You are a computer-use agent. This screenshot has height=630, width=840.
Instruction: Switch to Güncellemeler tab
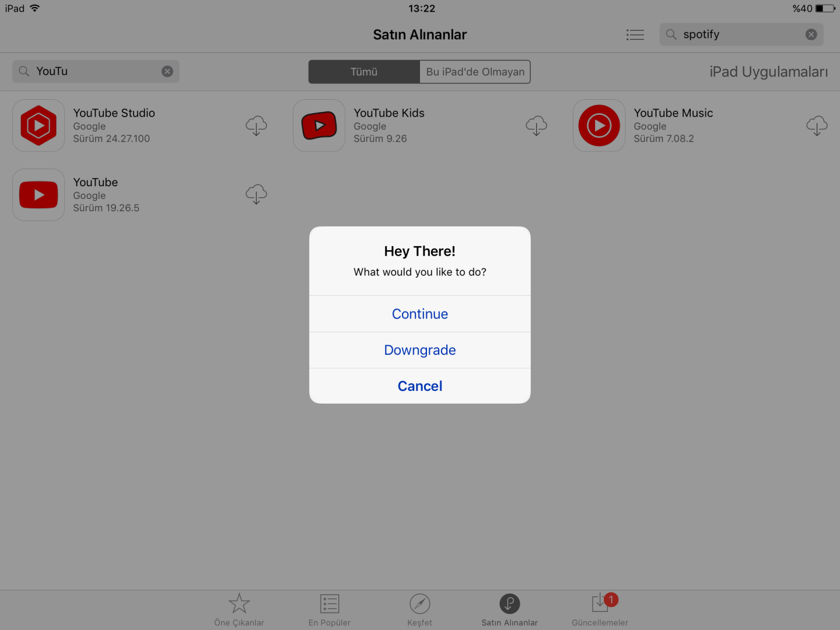[x=600, y=610]
